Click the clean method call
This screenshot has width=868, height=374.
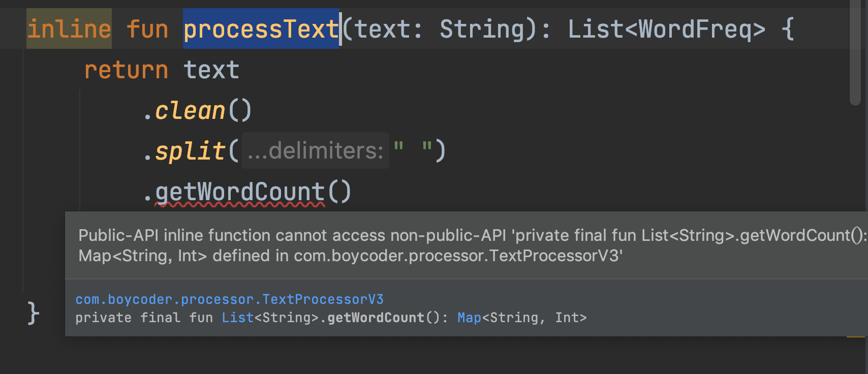190,110
